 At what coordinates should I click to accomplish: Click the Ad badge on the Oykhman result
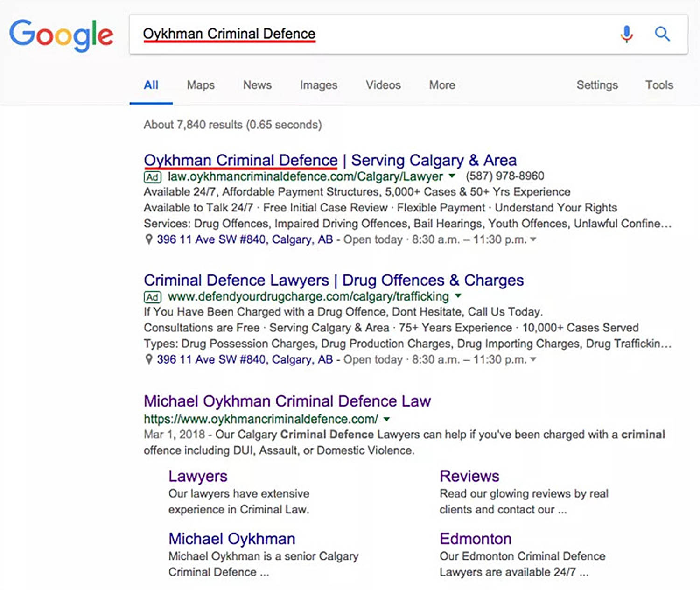point(152,177)
